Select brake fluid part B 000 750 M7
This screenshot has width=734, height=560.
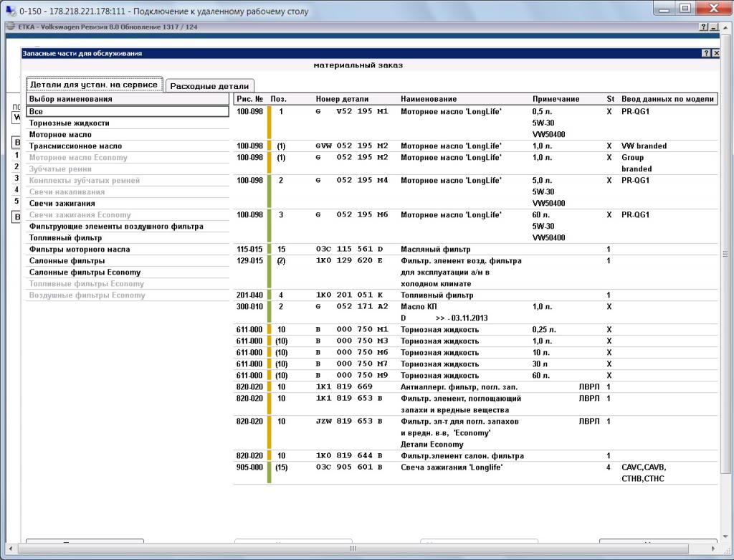click(x=351, y=364)
